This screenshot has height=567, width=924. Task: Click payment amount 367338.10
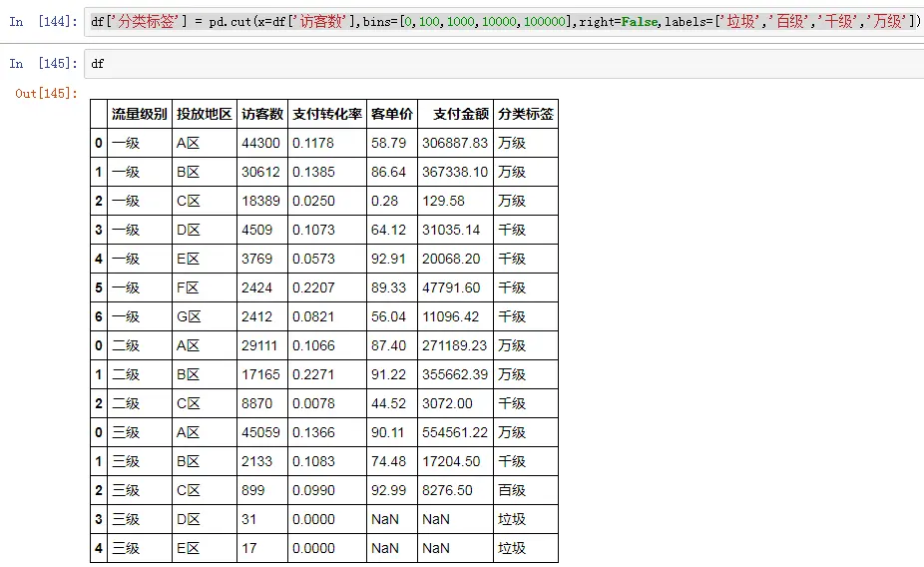(x=455, y=172)
